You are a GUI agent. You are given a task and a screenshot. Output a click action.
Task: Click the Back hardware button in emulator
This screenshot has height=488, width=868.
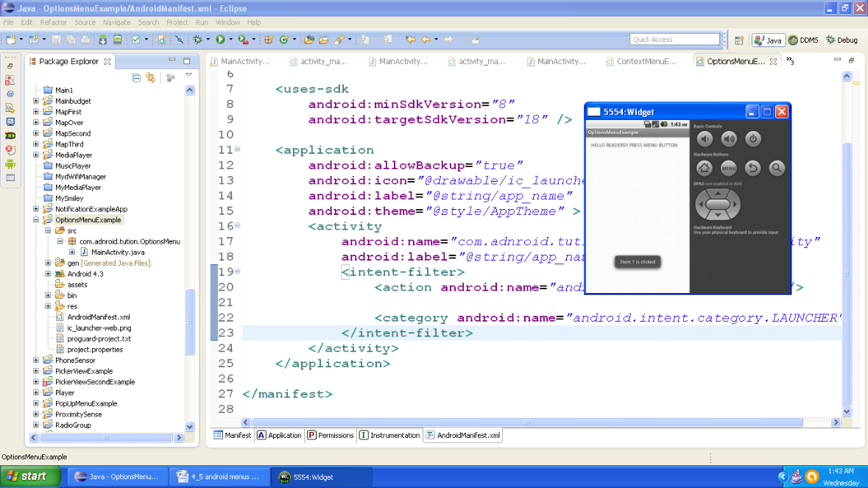click(x=752, y=168)
